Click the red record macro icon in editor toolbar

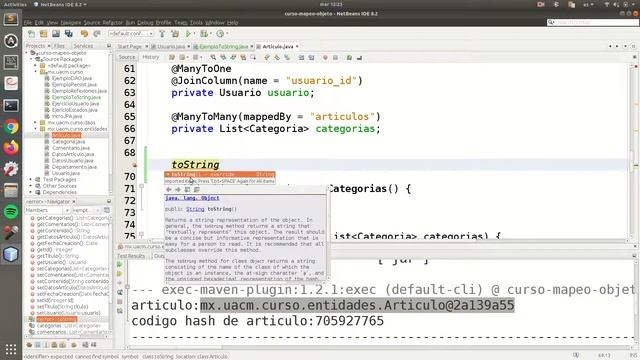click(x=325, y=58)
